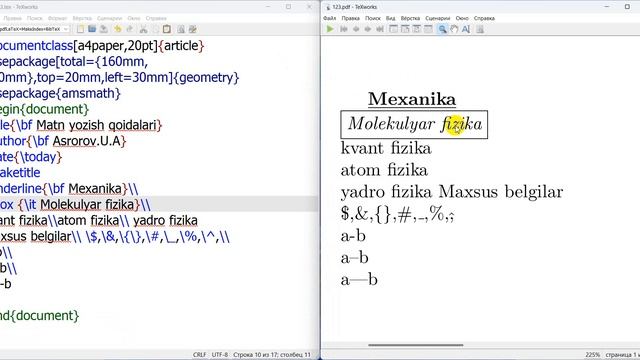Screen dimensions: 640x360
Task: Click 'yadro fizika Maxsus belgilar' line in PDF
Action: coord(452,192)
